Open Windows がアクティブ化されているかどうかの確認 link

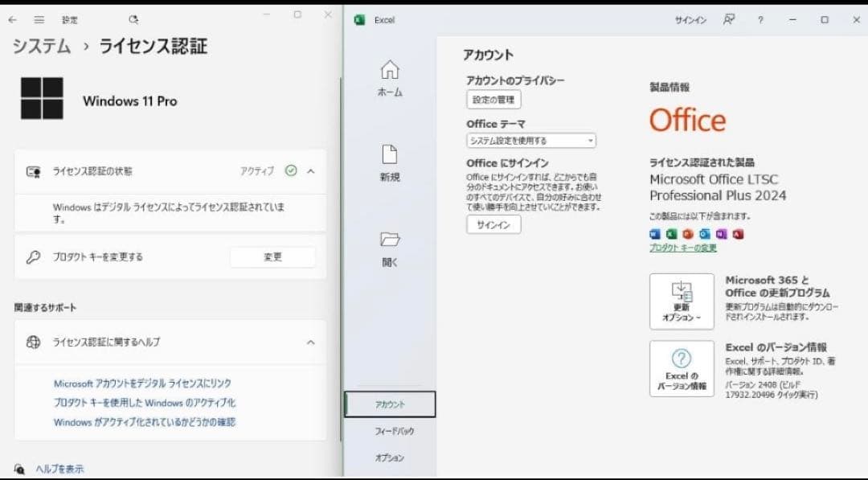tap(145, 422)
